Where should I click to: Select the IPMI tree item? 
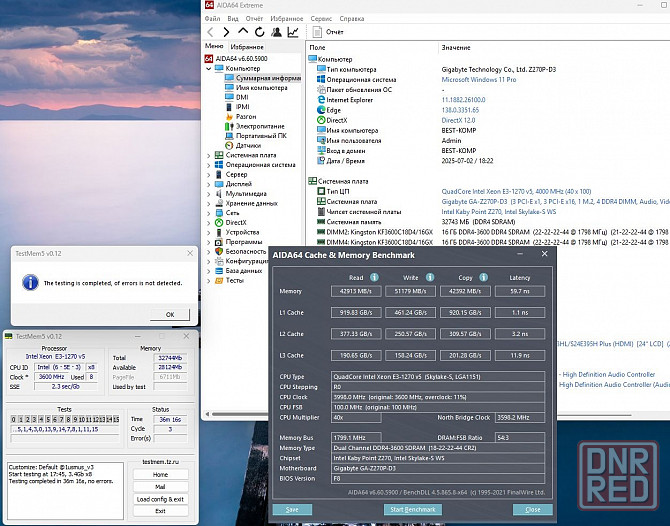click(x=242, y=107)
